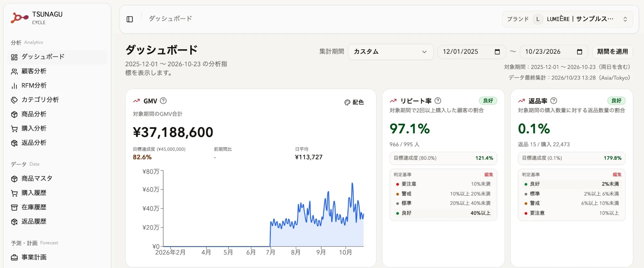The width and height of the screenshot is (644, 268).
Task: Open 在庫履歴 from sidebar
Action: pos(57,207)
